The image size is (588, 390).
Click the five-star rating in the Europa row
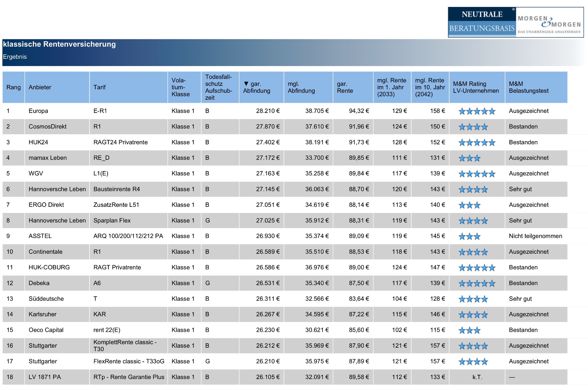point(477,111)
